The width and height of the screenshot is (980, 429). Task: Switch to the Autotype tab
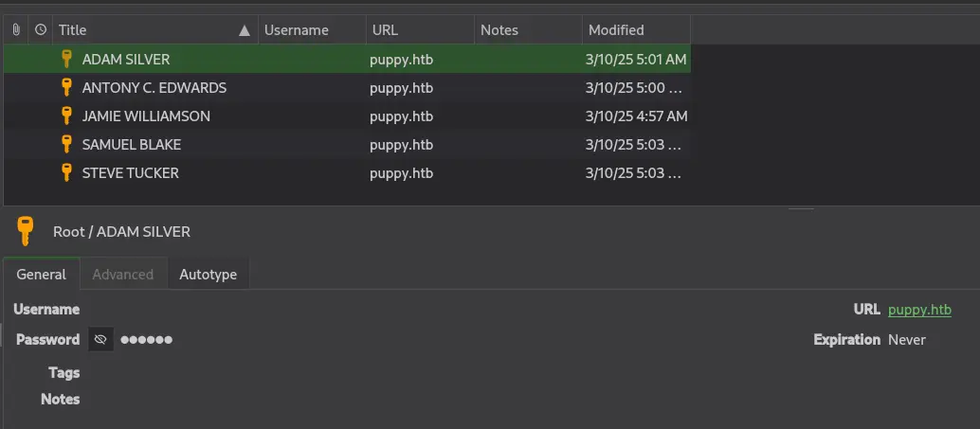pos(208,275)
